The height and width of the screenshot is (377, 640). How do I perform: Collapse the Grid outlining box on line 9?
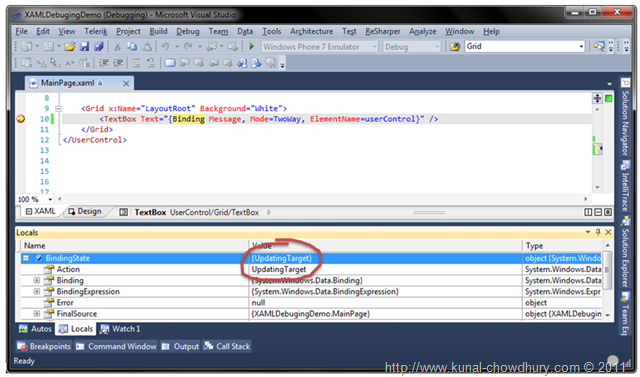click(x=58, y=109)
